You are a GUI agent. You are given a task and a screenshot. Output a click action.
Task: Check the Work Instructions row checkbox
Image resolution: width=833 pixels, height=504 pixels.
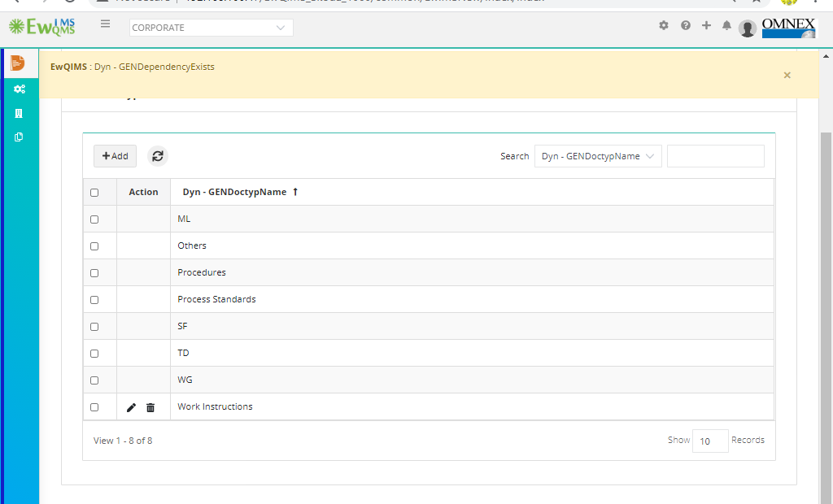coord(94,406)
